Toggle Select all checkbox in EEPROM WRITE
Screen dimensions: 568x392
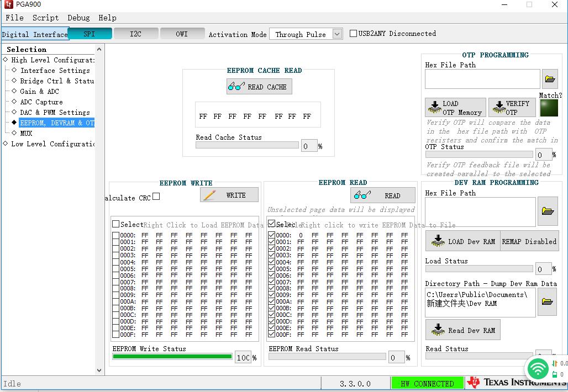click(x=115, y=224)
